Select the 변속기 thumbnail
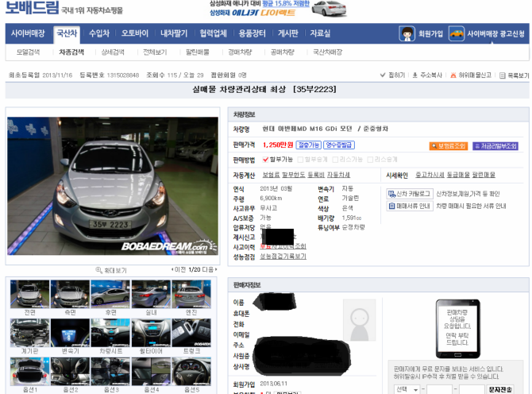The image size is (532, 394). (70, 333)
